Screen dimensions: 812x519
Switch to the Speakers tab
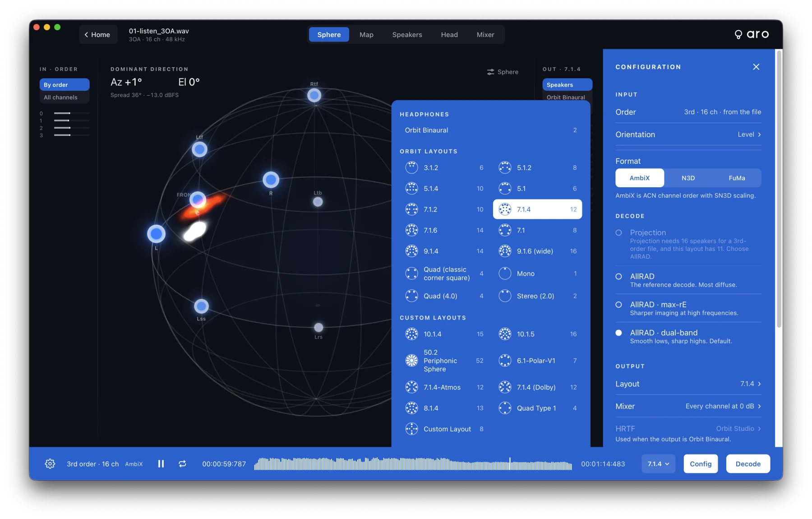tap(407, 34)
